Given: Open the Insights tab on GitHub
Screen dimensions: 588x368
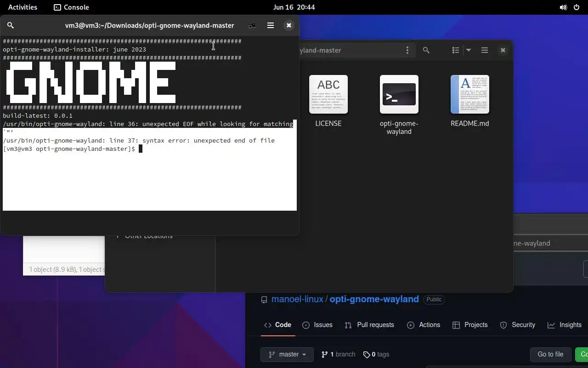Looking at the screenshot, I should click(x=565, y=325).
